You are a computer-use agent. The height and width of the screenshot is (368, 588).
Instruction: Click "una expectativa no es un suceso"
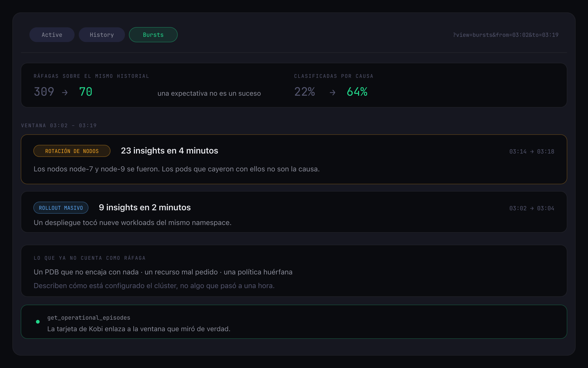[x=209, y=93]
